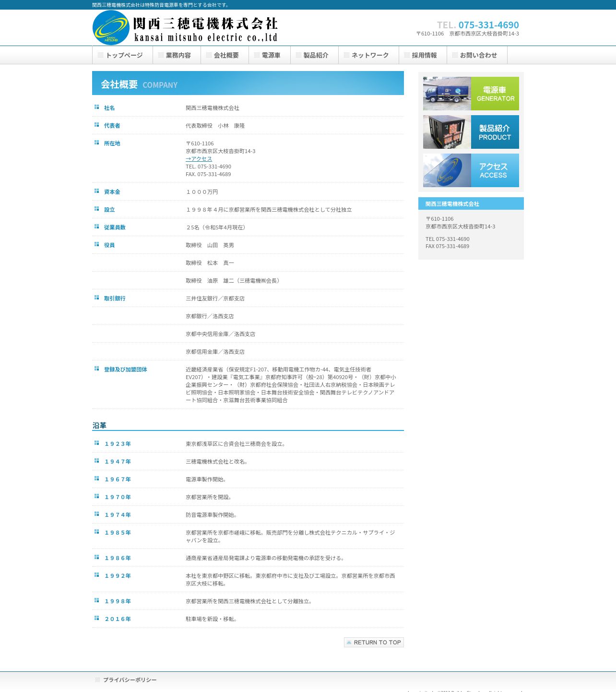Click 駐車場を新設・移転。 history text
The width and height of the screenshot is (616, 692).
coord(213,619)
